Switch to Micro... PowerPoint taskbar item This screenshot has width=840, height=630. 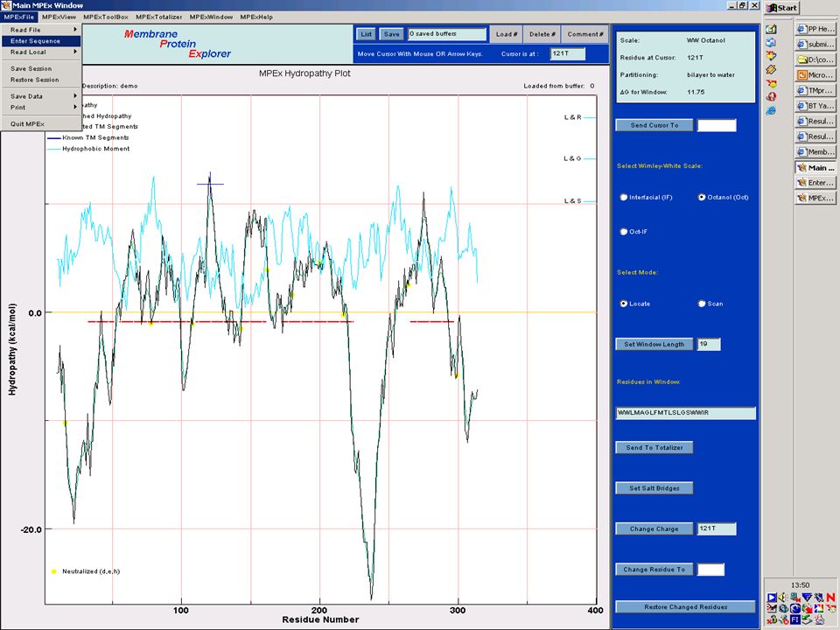pos(815,75)
